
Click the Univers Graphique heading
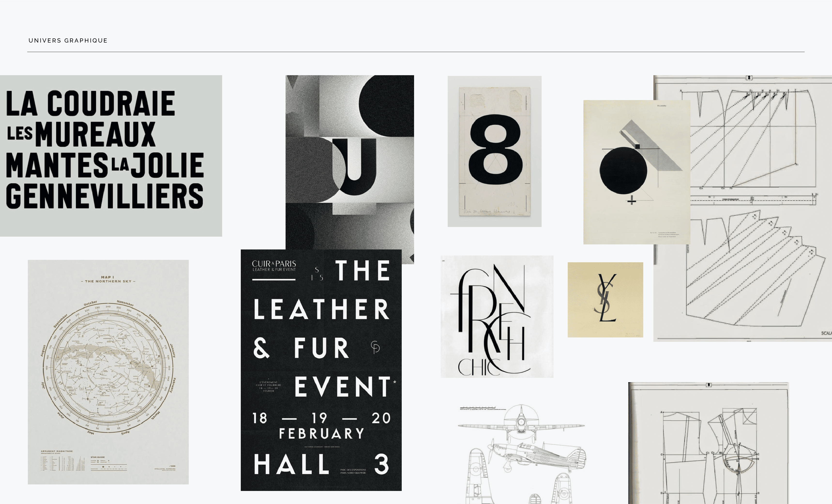coord(68,40)
